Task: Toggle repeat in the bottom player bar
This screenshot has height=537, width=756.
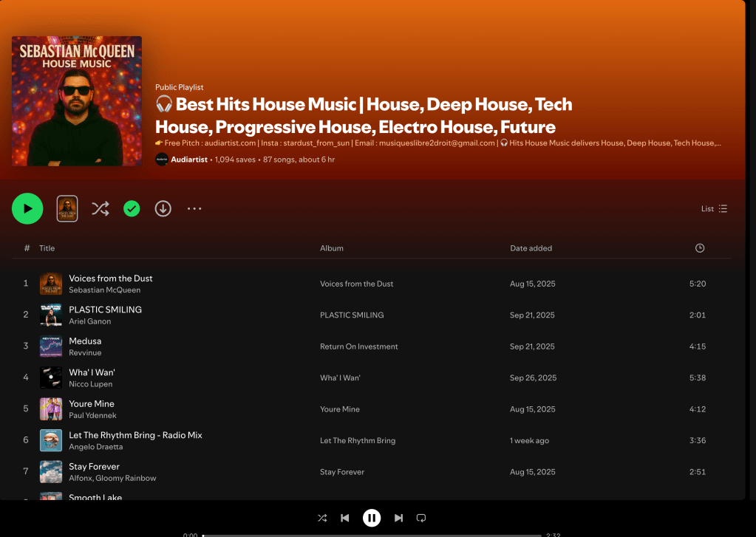Action: point(421,519)
